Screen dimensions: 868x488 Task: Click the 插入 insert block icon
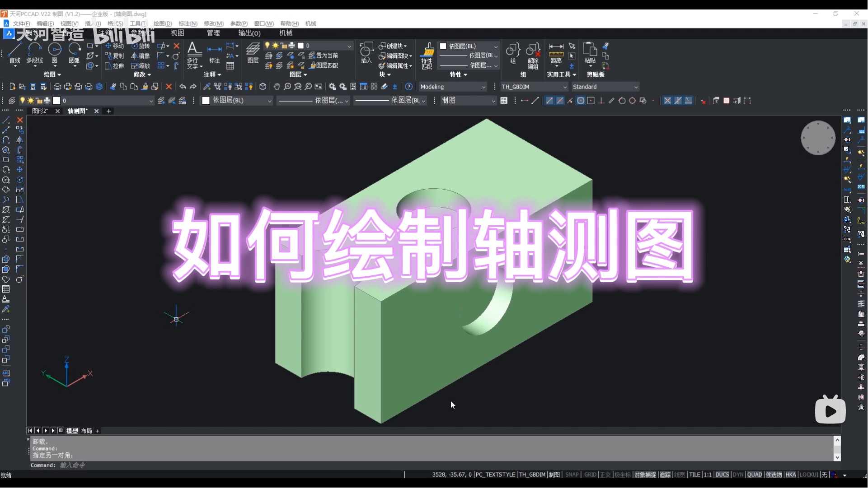coord(366,53)
